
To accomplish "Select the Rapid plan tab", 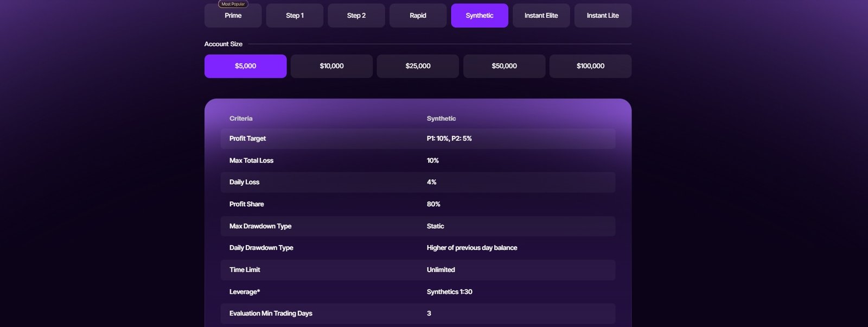I will [x=418, y=15].
